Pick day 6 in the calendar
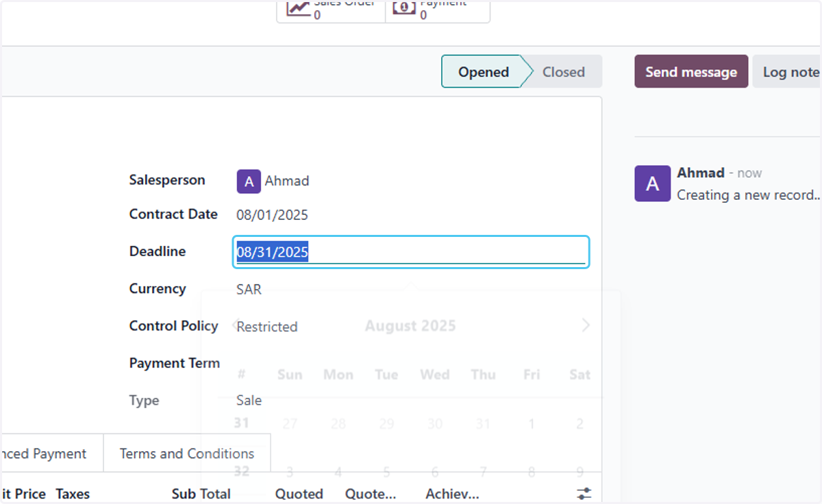822x504 pixels. (x=435, y=472)
